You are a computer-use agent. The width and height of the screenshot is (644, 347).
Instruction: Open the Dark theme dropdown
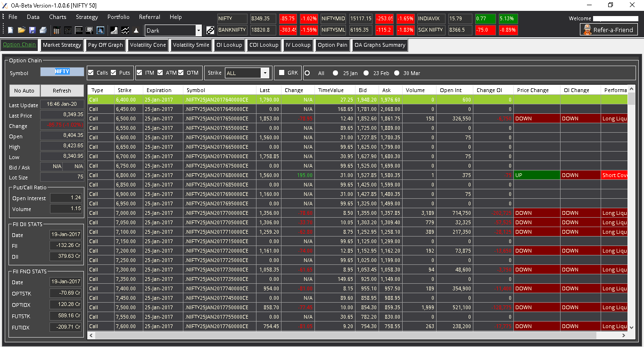173,30
